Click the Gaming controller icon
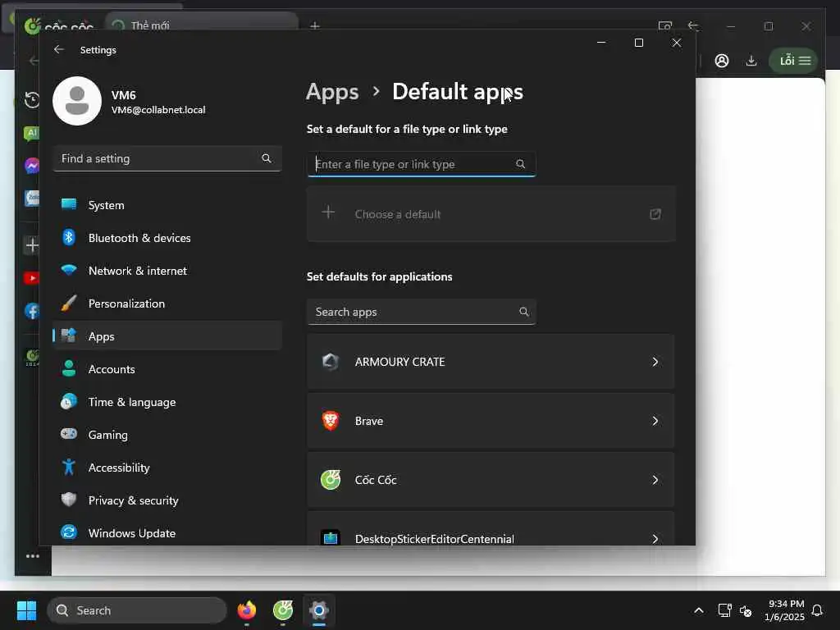Viewport: 840px width, 630px height. [69, 433]
